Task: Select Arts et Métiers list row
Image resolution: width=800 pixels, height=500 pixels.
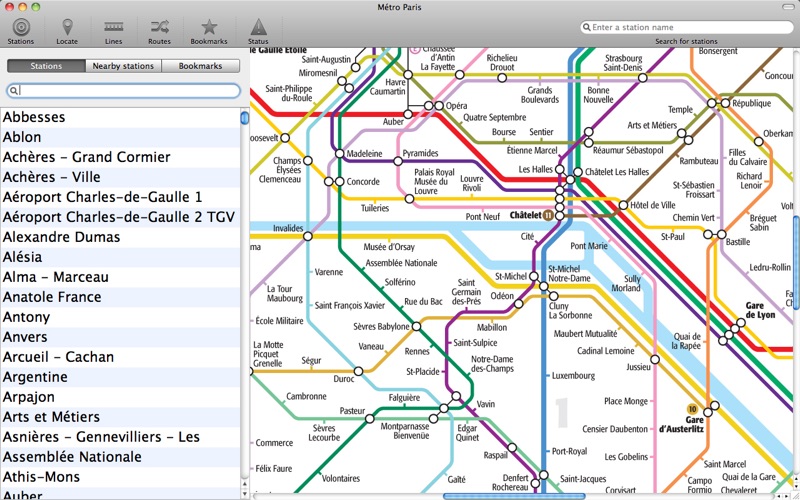Action: tap(120, 417)
